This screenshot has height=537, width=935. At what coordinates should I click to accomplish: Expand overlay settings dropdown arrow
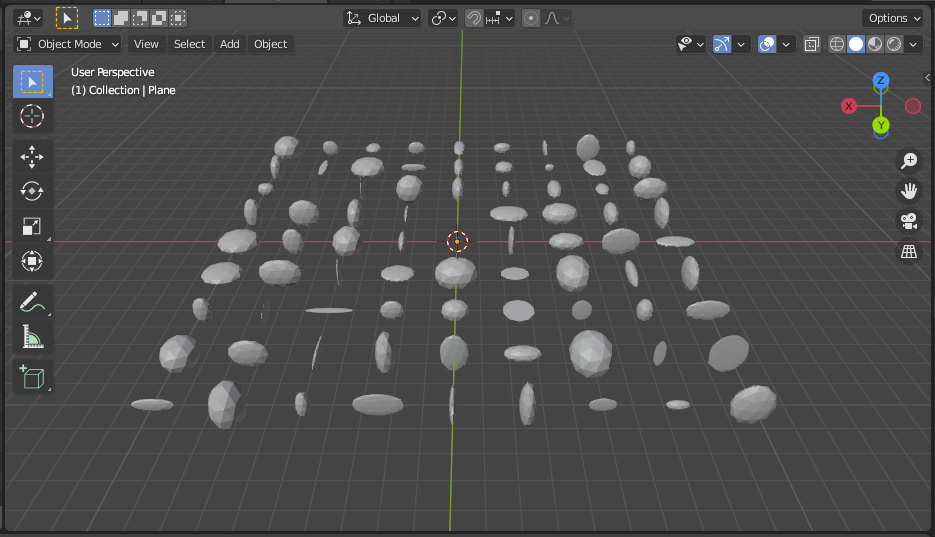click(x=786, y=44)
